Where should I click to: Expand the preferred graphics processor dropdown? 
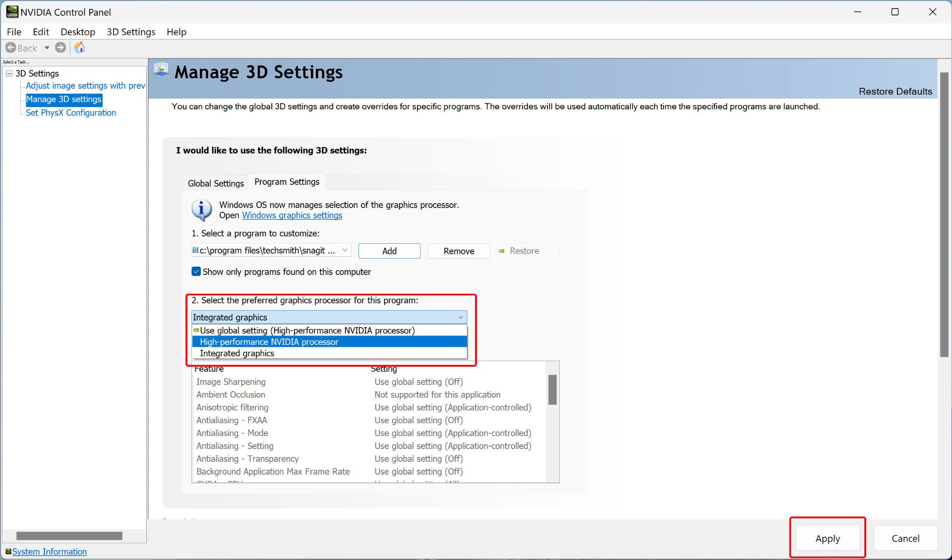(x=329, y=317)
